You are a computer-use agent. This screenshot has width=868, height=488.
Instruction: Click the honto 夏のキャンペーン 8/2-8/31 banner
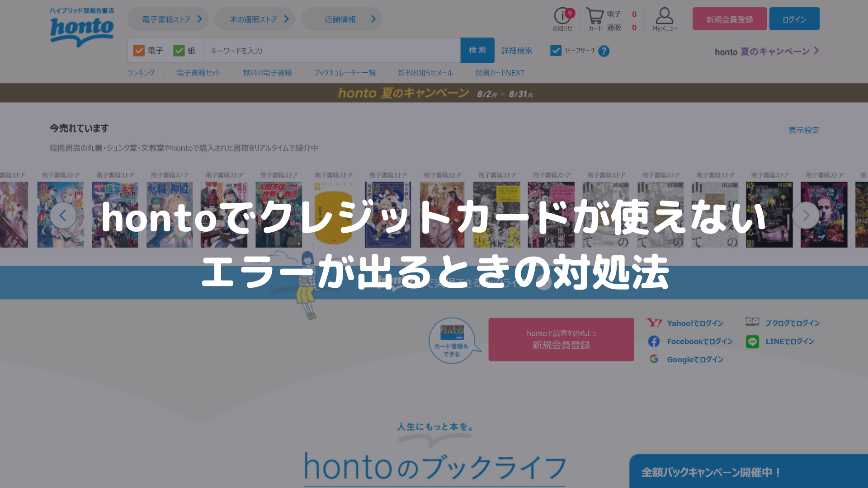(434, 93)
